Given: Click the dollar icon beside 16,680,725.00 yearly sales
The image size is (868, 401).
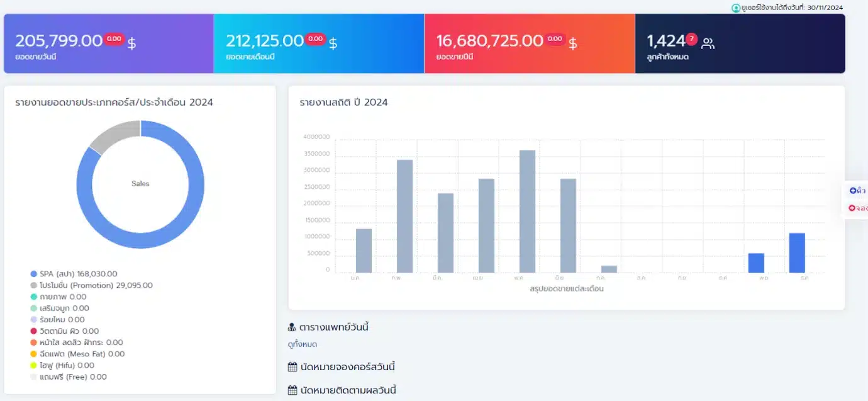Looking at the screenshot, I should pos(572,43).
